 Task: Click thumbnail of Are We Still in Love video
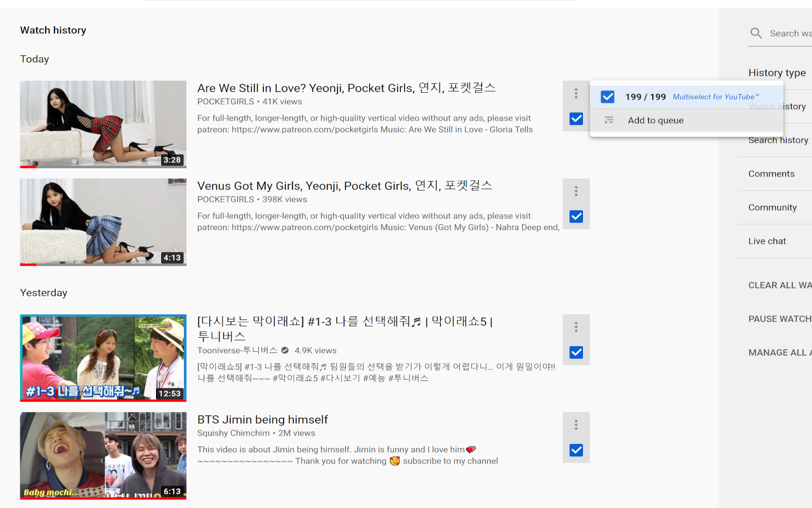pyautogui.click(x=103, y=124)
